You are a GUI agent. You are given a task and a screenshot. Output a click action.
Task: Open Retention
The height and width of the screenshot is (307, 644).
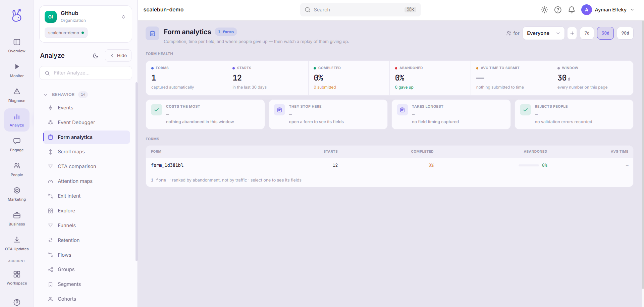[87, 240]
